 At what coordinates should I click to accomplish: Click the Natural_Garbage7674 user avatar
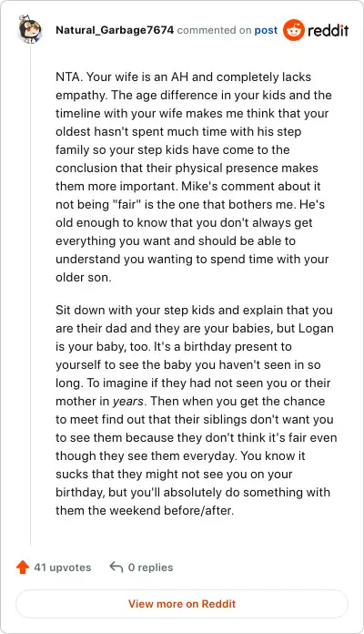pyautogui.click(x=30, y=29)
